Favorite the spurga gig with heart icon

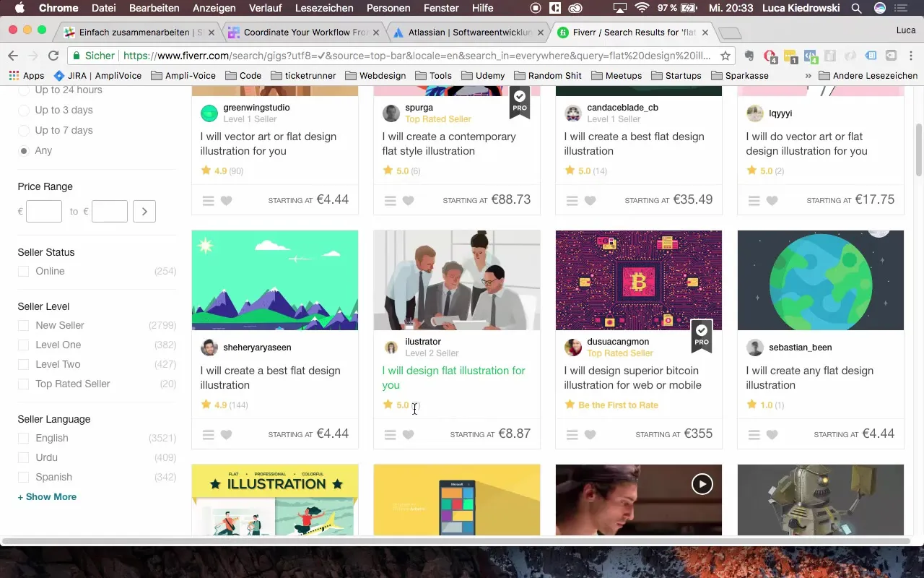click(409, 200)
